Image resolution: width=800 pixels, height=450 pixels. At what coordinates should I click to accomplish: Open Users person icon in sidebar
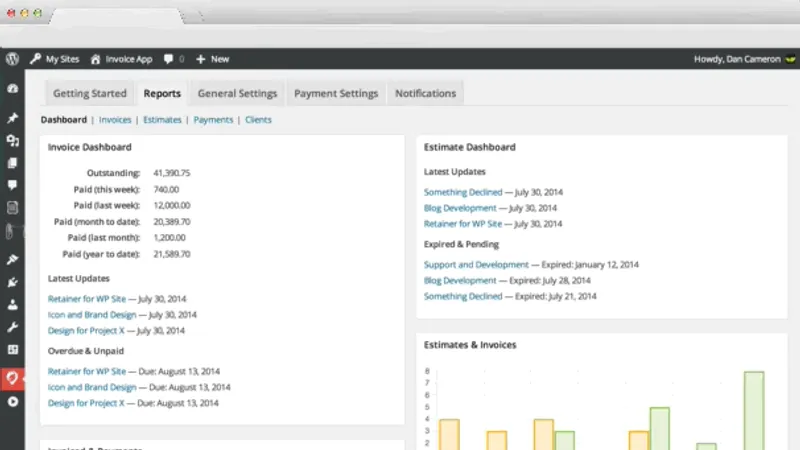[12, 305]
